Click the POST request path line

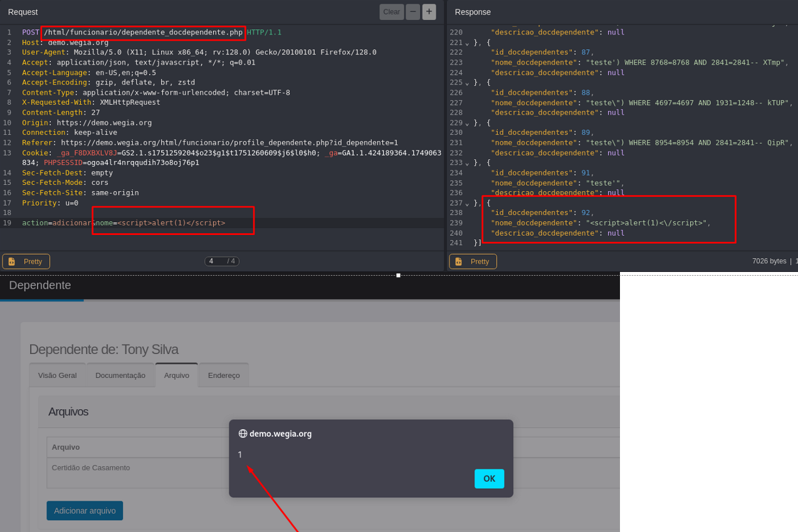152,32
